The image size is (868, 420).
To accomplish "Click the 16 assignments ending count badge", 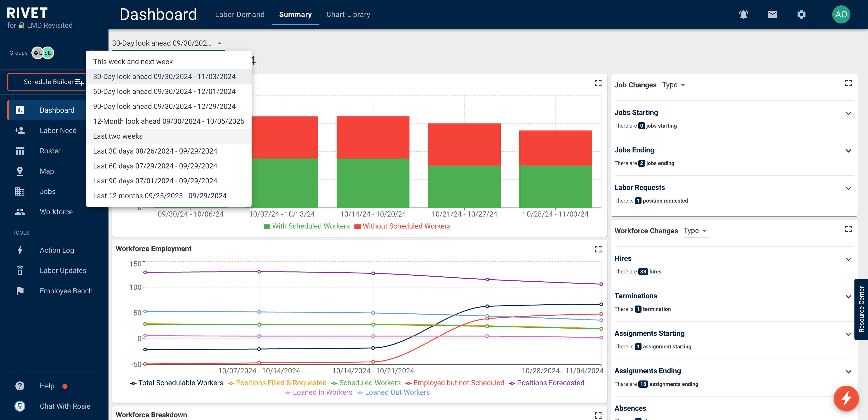I will tap(643, 384).
